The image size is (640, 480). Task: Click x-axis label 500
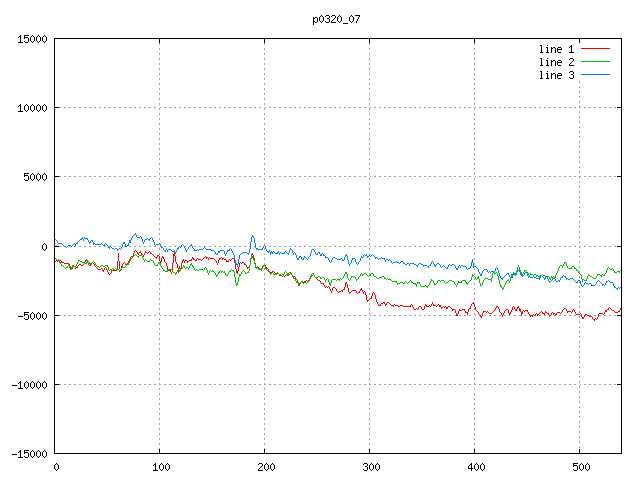tap(581, 467)
